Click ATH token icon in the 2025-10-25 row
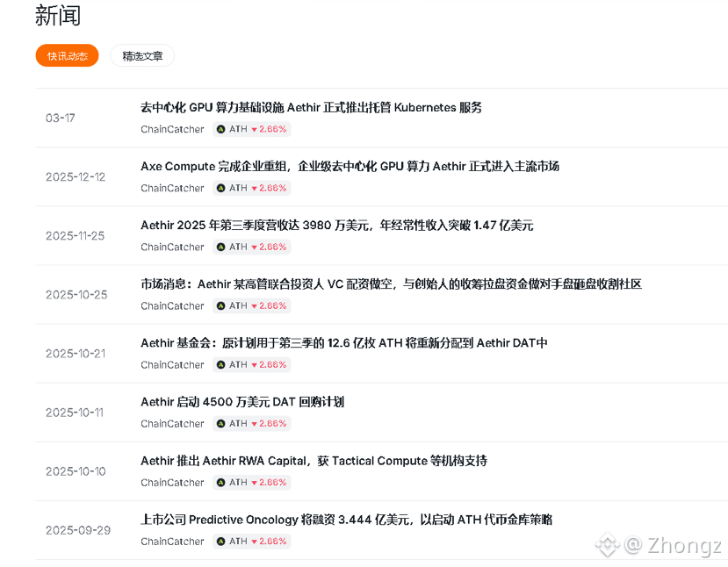This screenshot has height=567, width=728. coord(221,306)
